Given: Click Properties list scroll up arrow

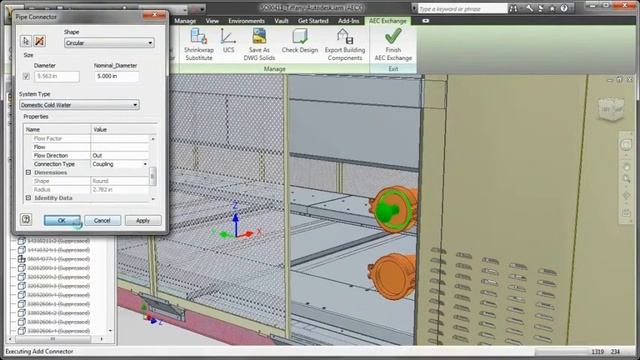Looking at the screenshot, I should 153,139.
